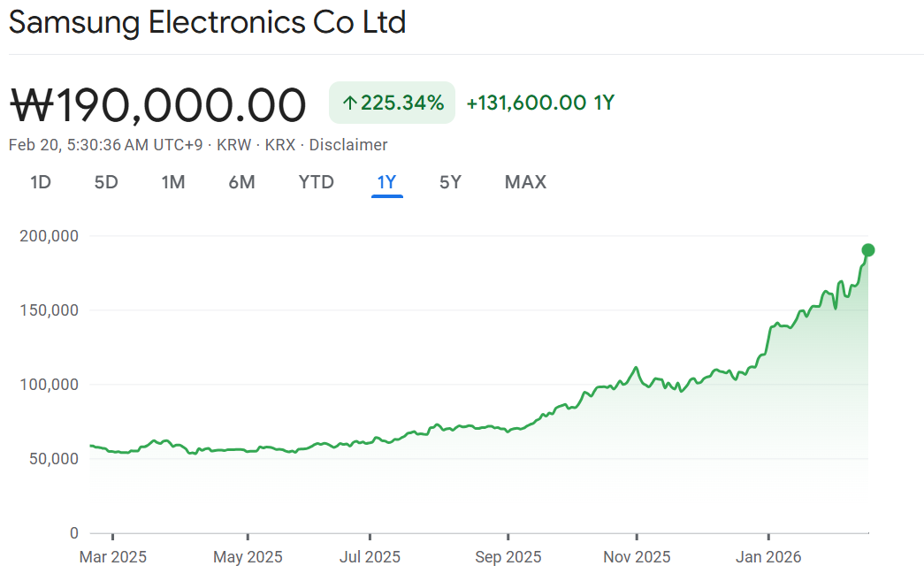Screen dimensions: 924x581
Task: Click the green current-price dot on chart
Action: click(868, 249)
